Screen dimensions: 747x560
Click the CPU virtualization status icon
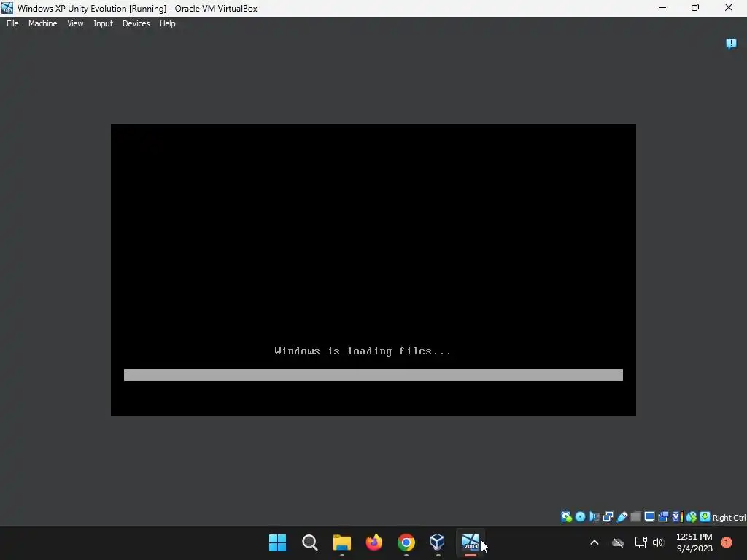678,517
